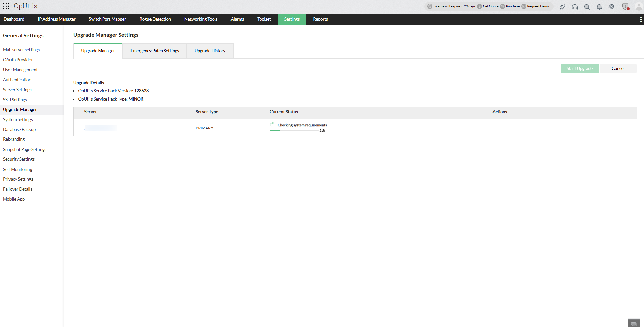This screenshot has width=644, height=327.
Task: Click the Checking system requirements status text
Action: (302, 125)
